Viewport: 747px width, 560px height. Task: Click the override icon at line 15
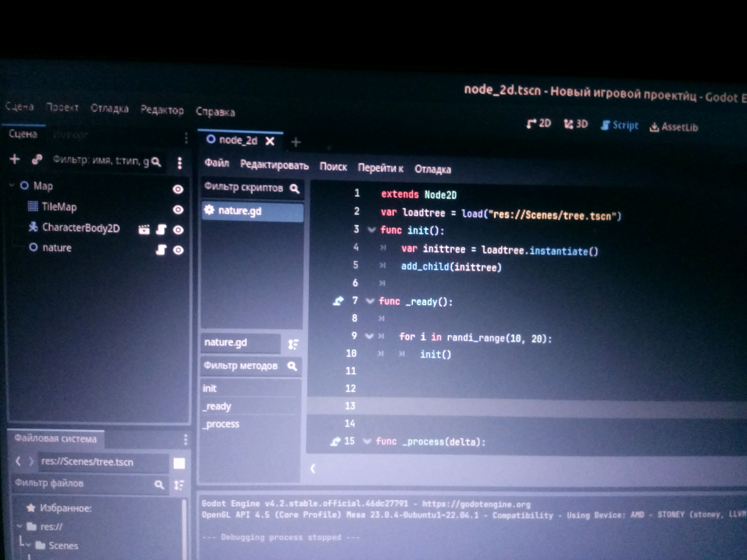pos(335,441)
